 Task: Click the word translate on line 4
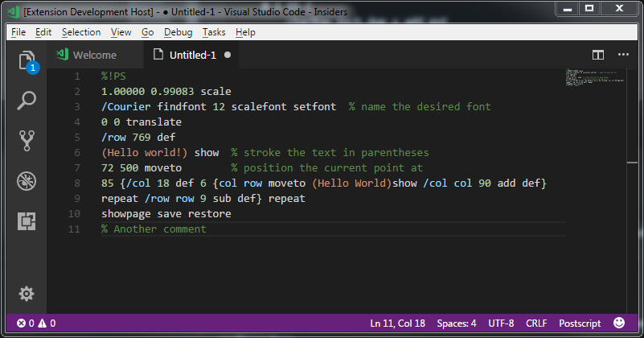(x=154, y=122)
